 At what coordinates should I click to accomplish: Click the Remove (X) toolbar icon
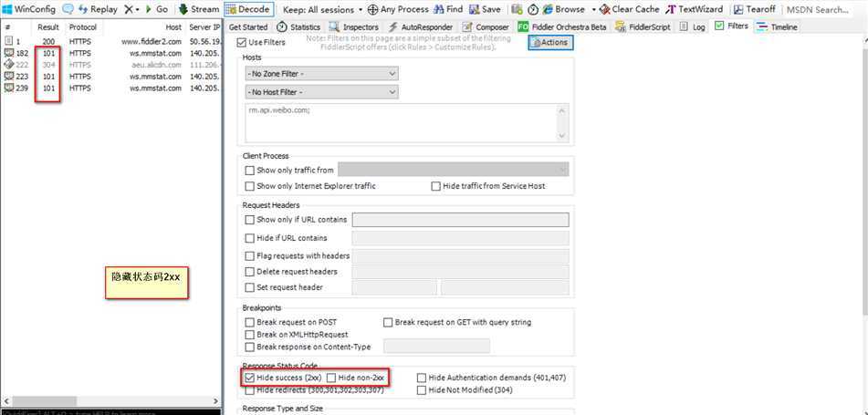[129, 9]
